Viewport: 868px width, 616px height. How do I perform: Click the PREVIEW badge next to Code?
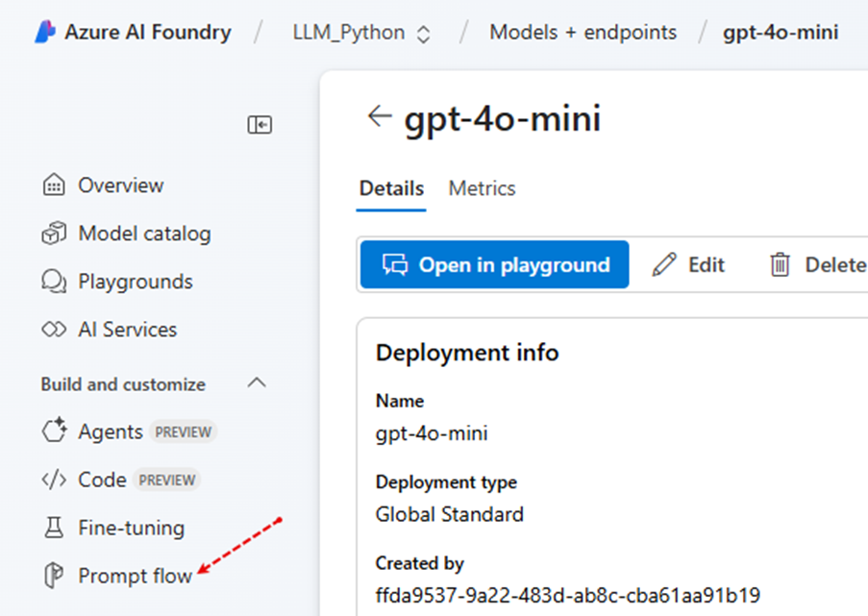tap(166, 480)
